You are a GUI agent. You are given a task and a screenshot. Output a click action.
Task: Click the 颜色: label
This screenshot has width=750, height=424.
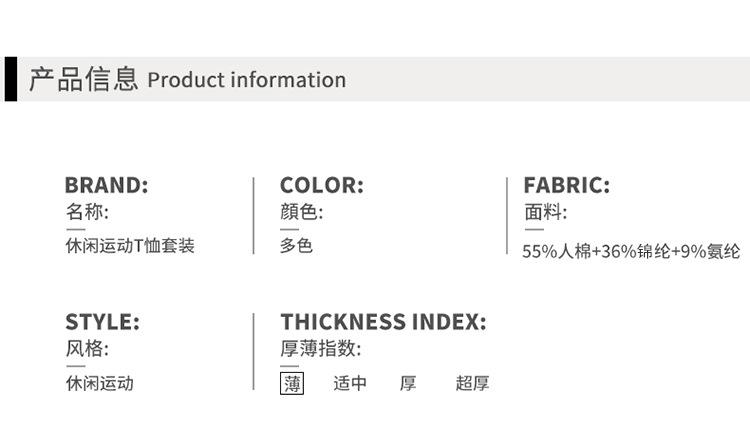(x=302, y=212)
